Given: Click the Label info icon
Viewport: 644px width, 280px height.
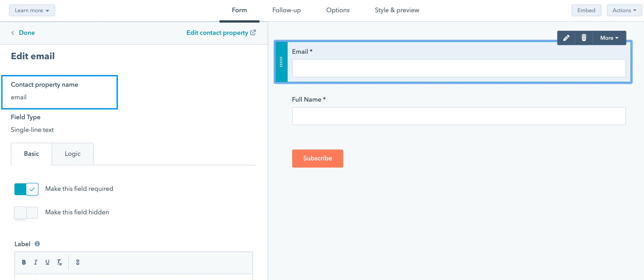Looking at the screenshot, I should click(37, 244).
